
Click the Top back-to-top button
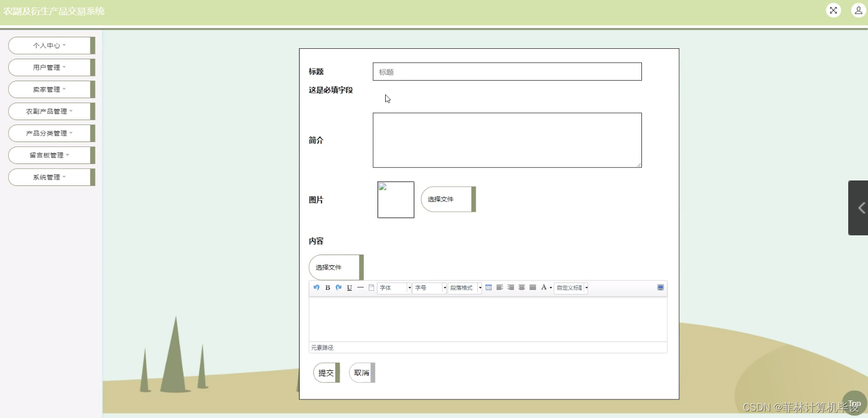click(x=854, y=403)
